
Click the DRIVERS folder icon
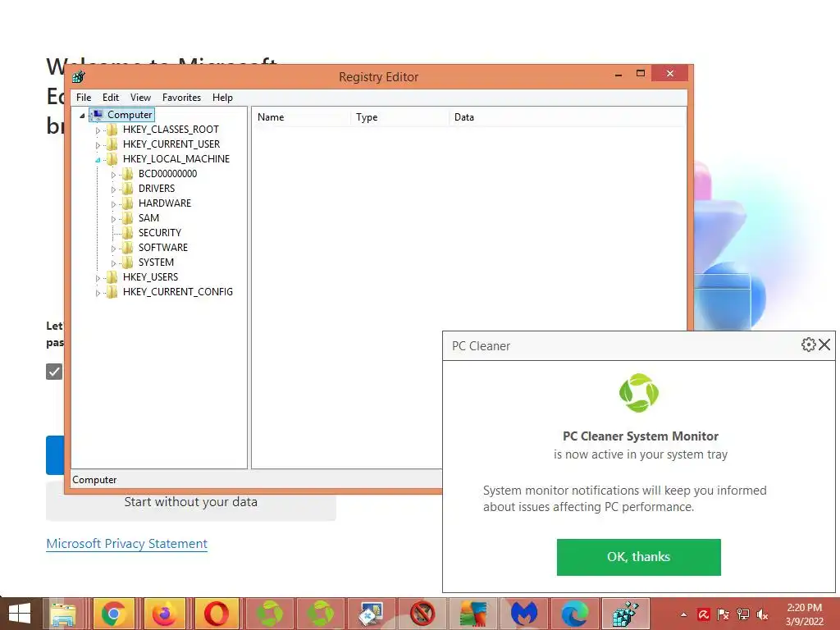(127, 188)
